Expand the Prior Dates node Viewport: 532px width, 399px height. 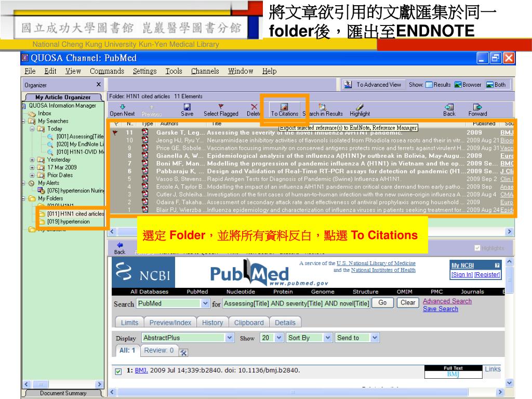[32, 176]
